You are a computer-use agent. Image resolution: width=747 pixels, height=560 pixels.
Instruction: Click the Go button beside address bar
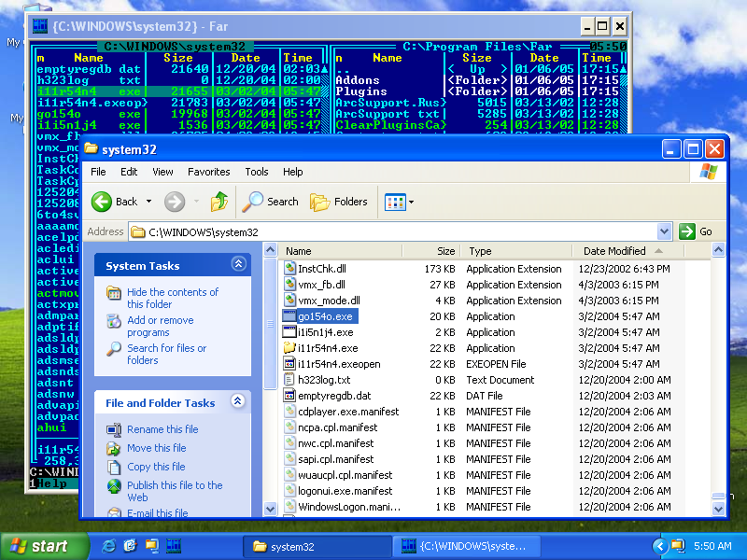[696, 231]
